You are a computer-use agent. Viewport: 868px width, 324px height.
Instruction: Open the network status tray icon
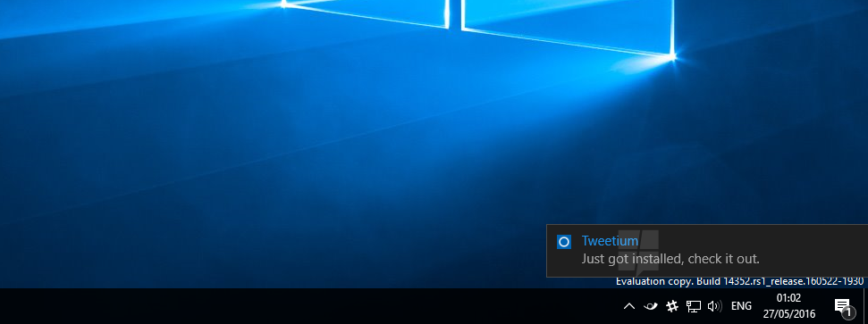click(694, 306)
